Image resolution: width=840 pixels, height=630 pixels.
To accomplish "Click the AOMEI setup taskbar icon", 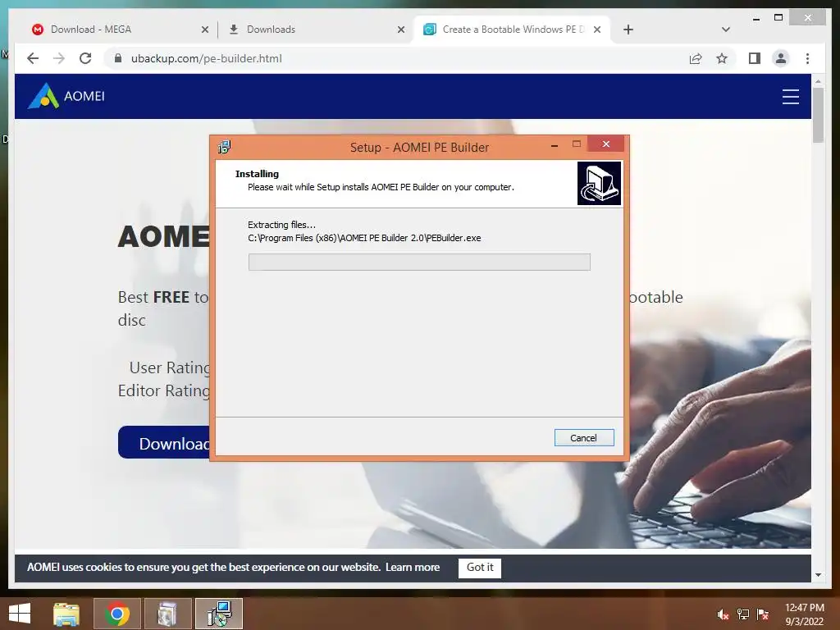I will [x=219, y=614].
